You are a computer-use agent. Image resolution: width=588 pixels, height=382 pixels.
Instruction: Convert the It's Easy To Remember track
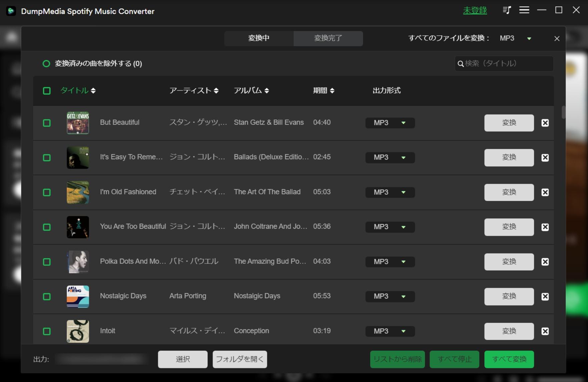tap(509, 158)
